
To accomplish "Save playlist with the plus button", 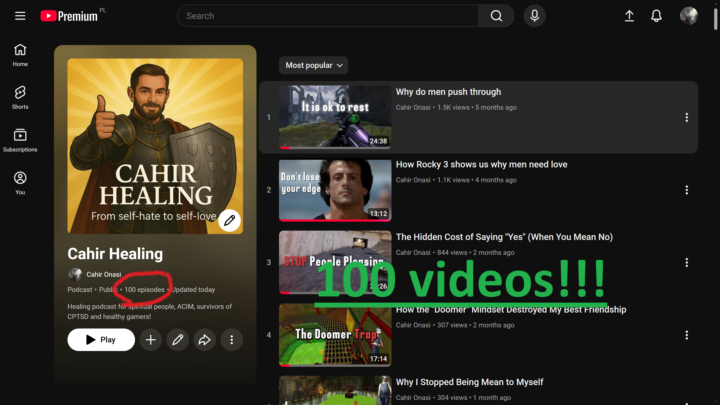I will [x=151, y=340].
